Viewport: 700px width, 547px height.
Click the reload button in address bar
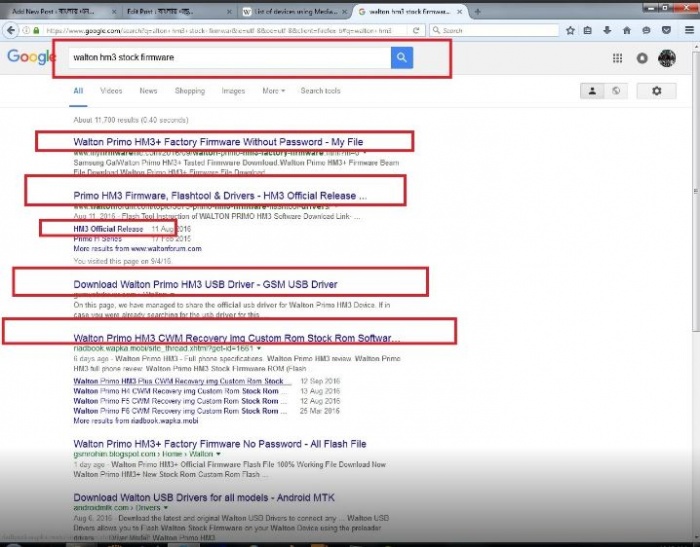pos(416,30)
